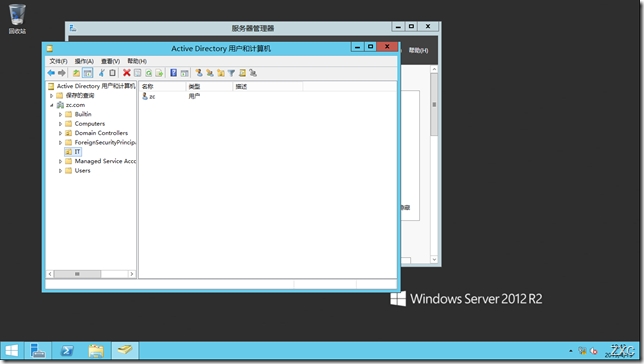Launch PowerShell from the taskbar
This screenshot has width=644, height=364.
[x=67, y=351]
